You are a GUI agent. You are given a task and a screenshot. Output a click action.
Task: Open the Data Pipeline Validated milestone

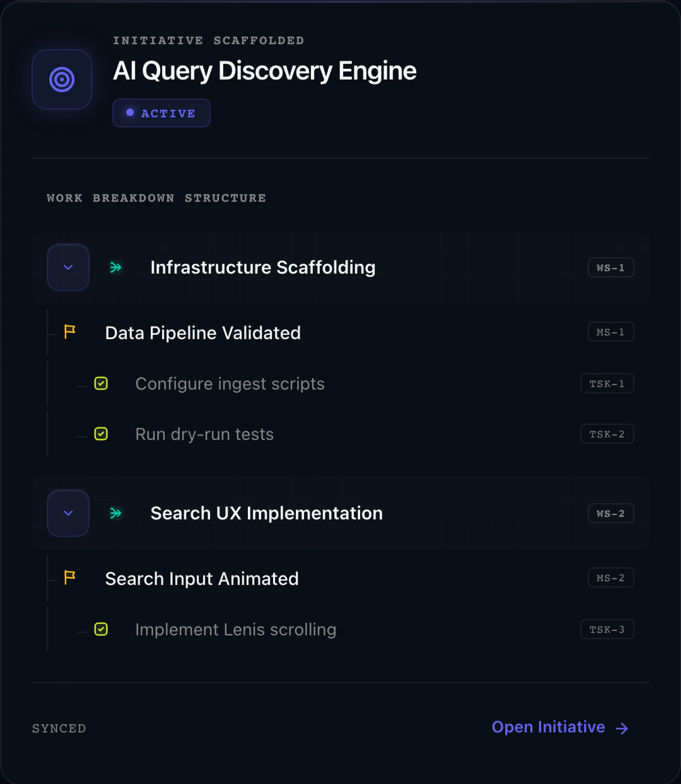click(x=203, y=333)
